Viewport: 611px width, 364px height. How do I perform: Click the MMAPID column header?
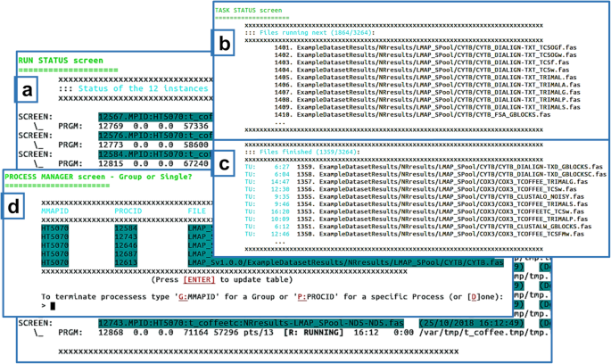tap(55, 211)
